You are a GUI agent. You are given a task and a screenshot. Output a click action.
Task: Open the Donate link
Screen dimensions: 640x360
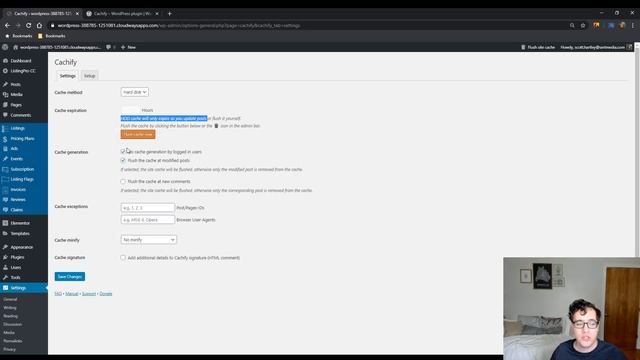pos(106,294)
